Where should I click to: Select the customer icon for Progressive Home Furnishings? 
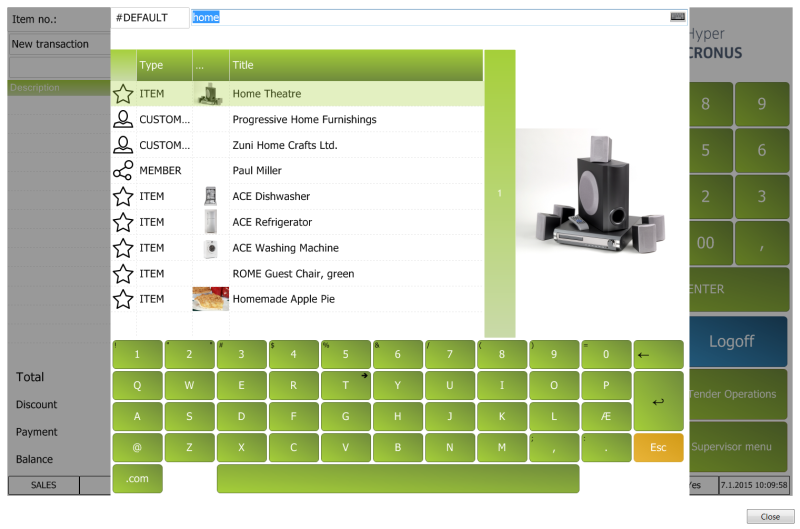point(123,120)
